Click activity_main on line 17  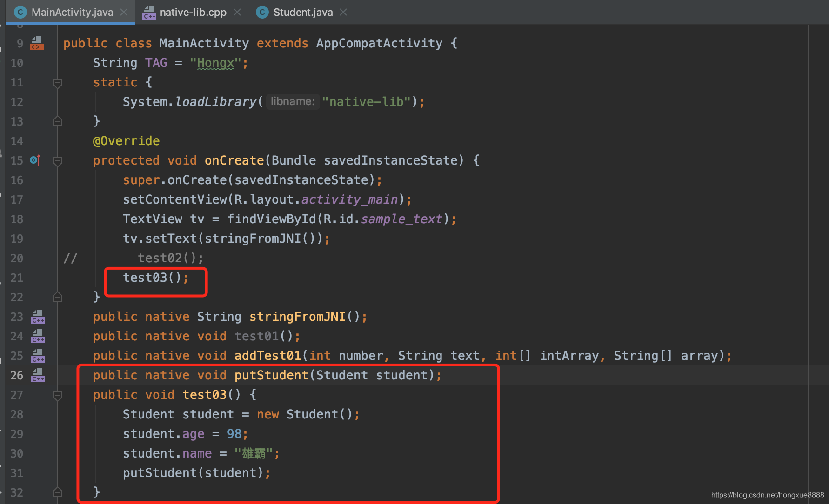coord(350,199)
